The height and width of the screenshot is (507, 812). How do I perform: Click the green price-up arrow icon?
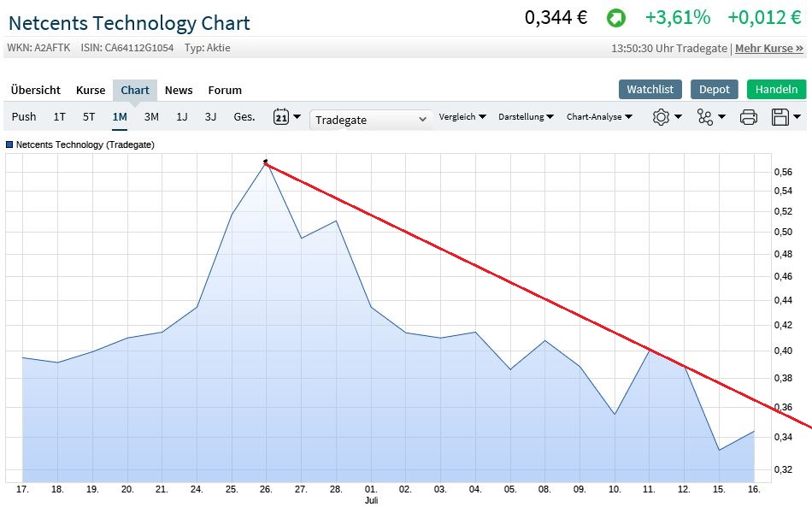click(x=615, y=18)
